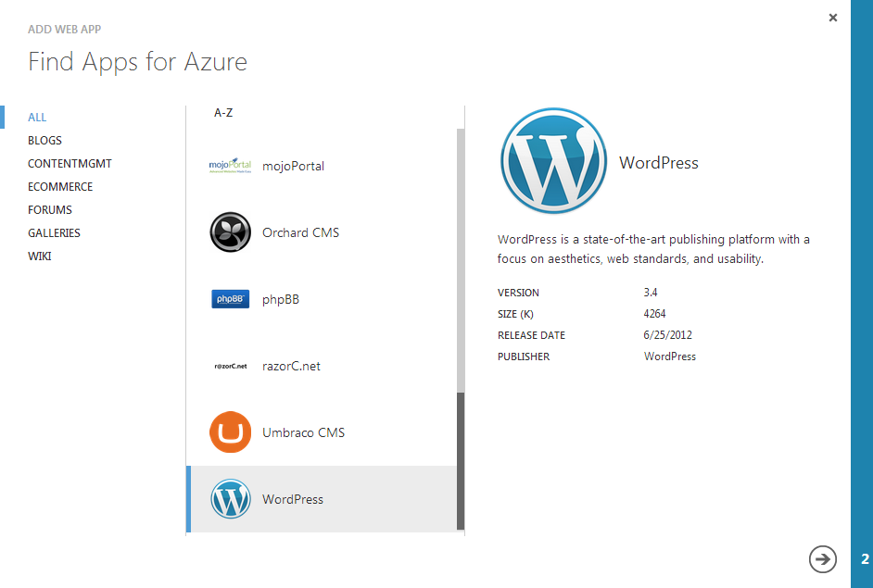Click the large WordPress logo in details
Screen dimensions: 873x588
pyautogui.click(x=553, y=161)
